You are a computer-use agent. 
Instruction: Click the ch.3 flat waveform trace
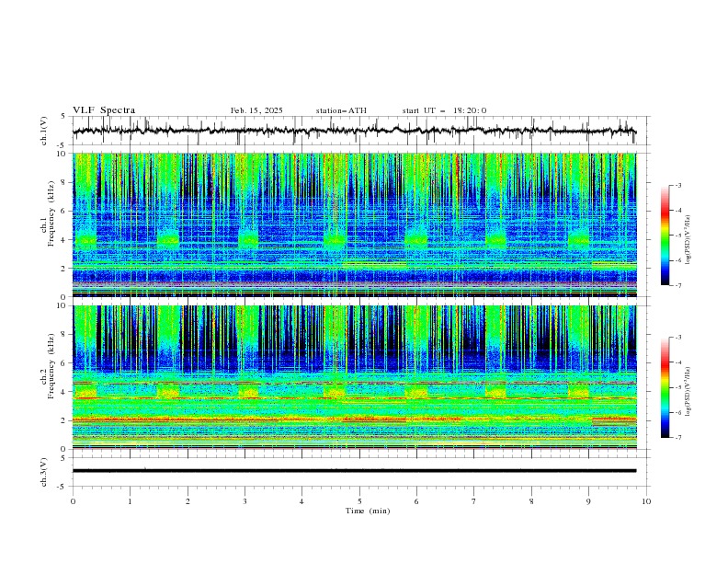click(x=355, y=471)
